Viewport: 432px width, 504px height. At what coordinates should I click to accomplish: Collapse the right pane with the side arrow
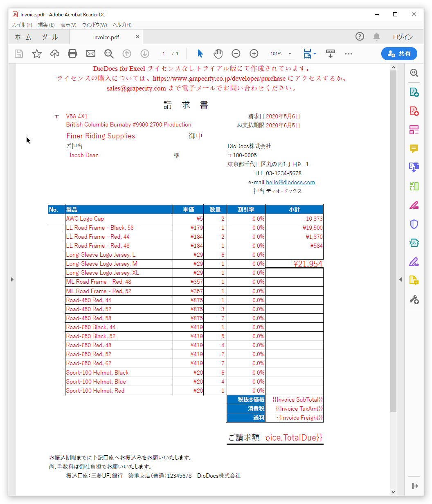coord(400,279)
